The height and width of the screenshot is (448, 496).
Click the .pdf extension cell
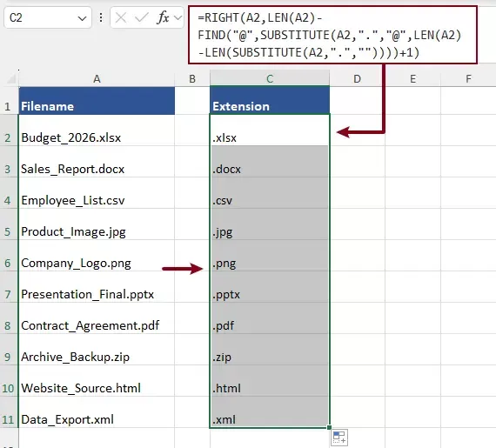pyautogui.click(x=270, y=318)
